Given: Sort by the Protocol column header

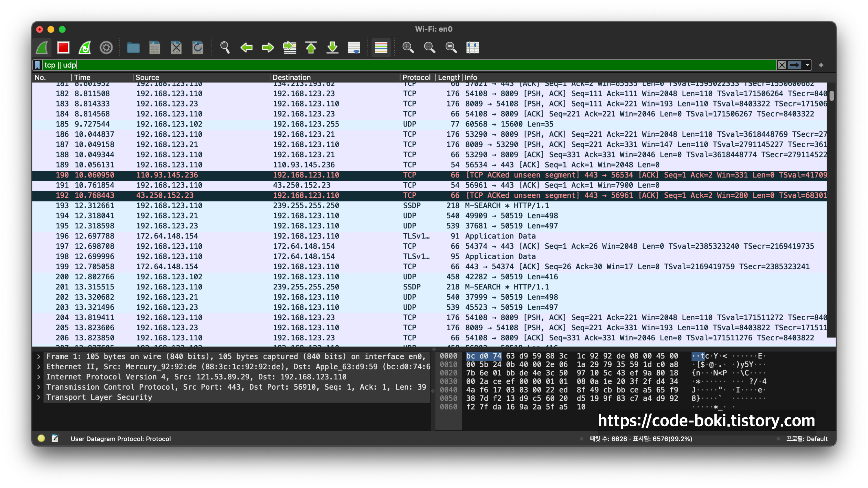Looking at the screenshot, I should click(416, 78).
